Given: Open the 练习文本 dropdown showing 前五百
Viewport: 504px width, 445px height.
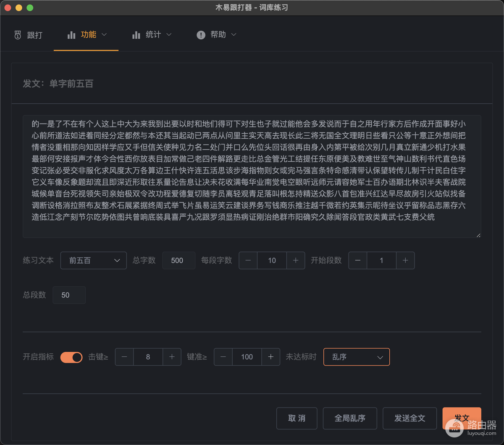Looking at the screenshot, I should pyautogui.click(x=94, y=261).
